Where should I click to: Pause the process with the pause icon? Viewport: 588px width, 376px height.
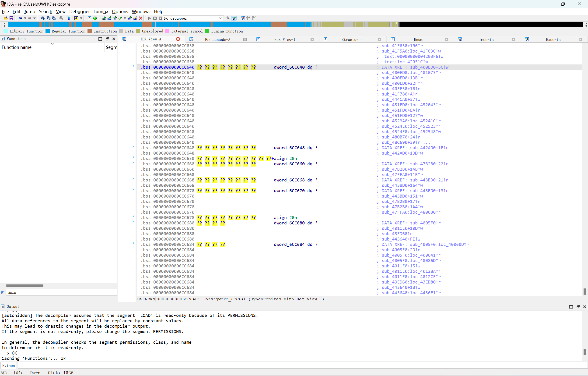coord(155,18)
